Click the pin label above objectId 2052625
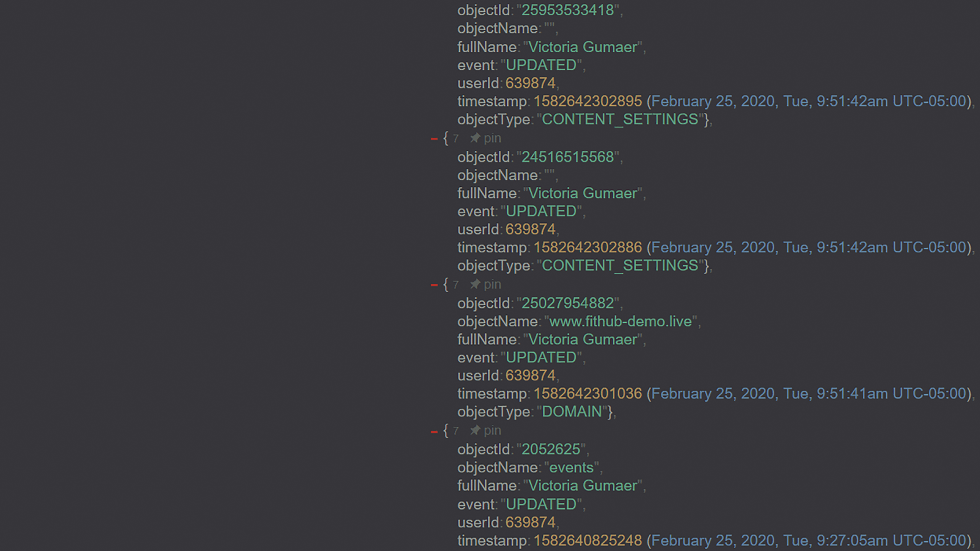 [492, 431]
